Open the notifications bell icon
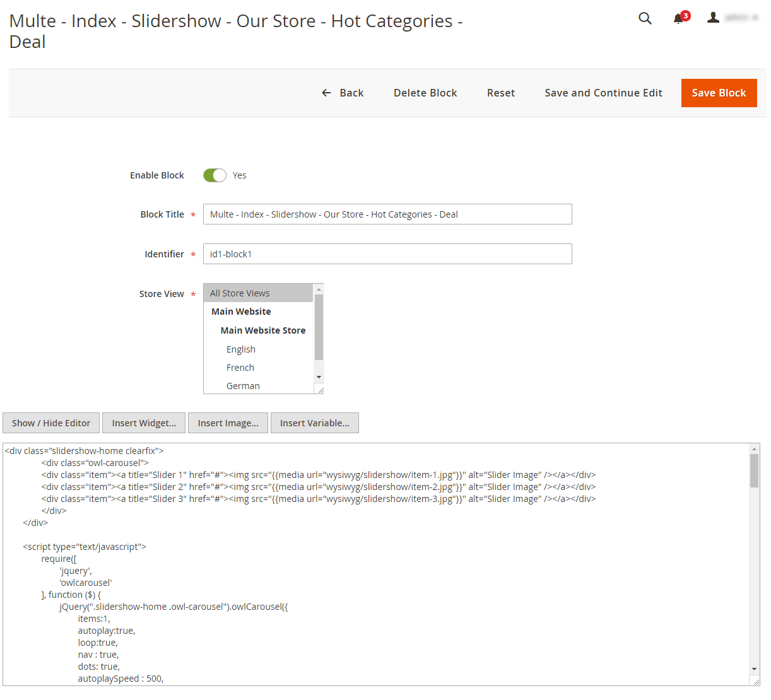The height and width of the screenshot is (700, 771). 680,18
